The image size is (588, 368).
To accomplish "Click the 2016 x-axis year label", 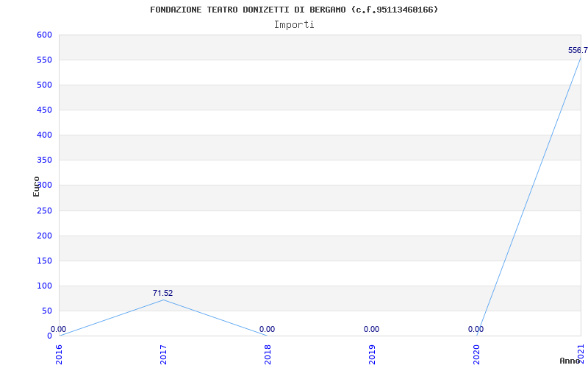I will click(x=60, y=355).
